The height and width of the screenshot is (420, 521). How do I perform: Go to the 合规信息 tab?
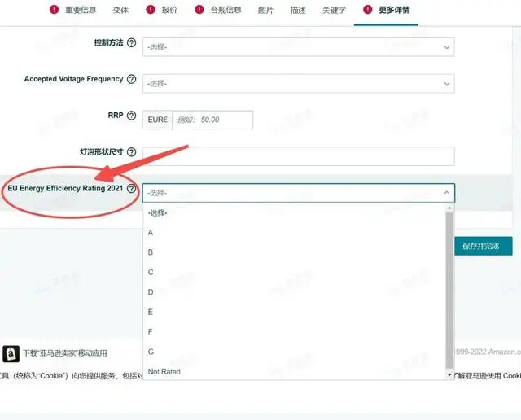coord(225,10)
